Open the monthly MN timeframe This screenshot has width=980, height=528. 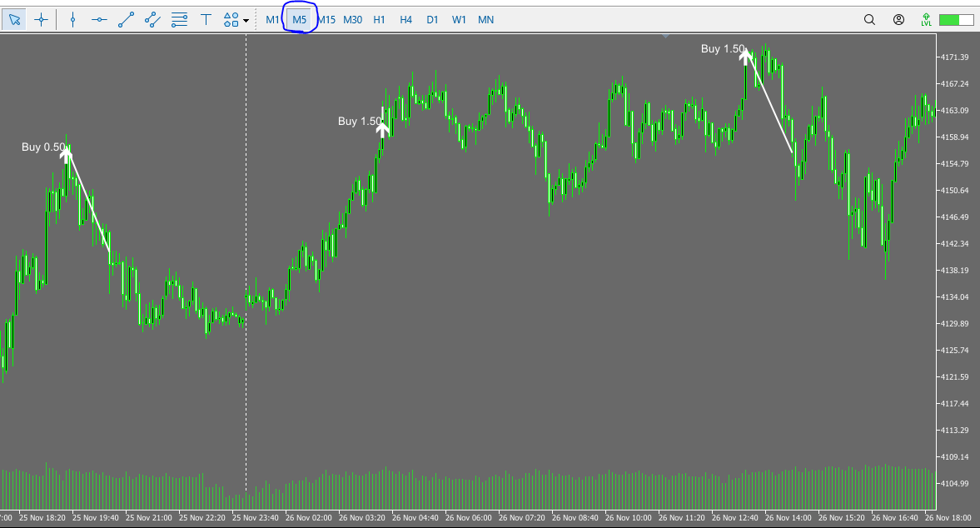485,19
